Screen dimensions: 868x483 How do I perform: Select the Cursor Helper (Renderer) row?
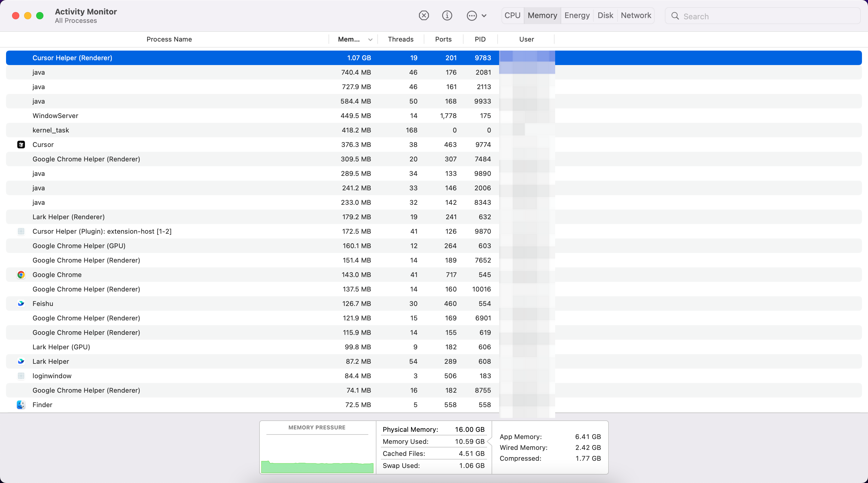pyautogui.click(x=434, y=58)
